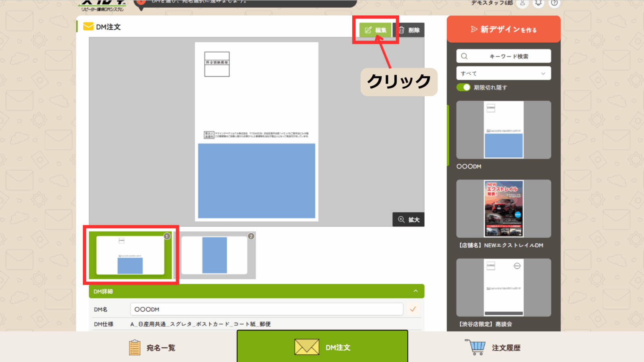Click the DM名 text input field
This screenshot has height=362, width=644.
tap(266, 309)
